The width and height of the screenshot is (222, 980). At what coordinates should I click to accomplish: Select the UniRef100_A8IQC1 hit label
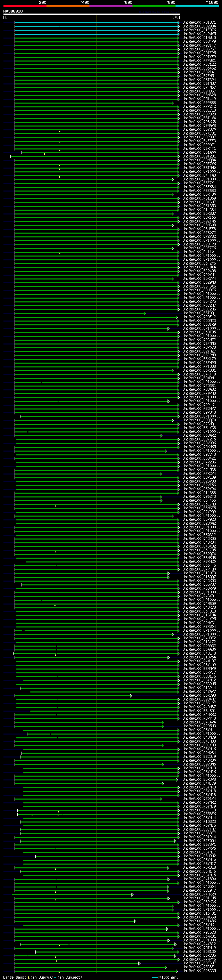(x=199, y=23)
